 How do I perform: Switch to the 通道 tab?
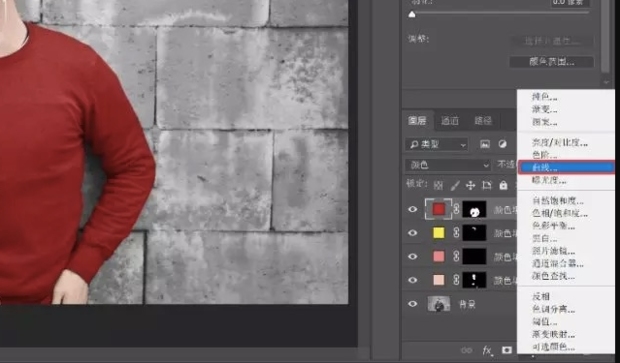coord(450,121)
